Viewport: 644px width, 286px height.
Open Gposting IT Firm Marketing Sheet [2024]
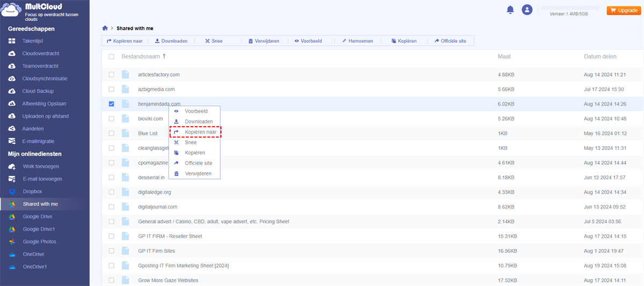pos(184,265)
